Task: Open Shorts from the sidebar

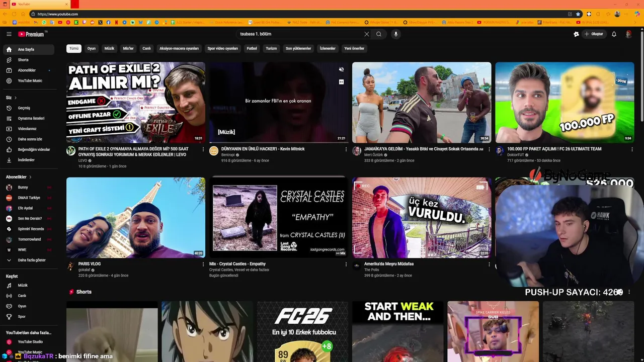Action: 28,60
